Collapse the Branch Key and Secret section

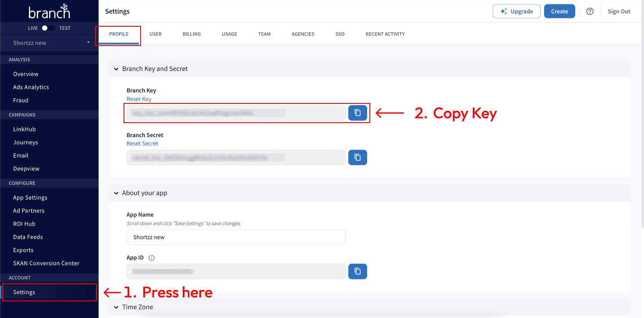116,69
